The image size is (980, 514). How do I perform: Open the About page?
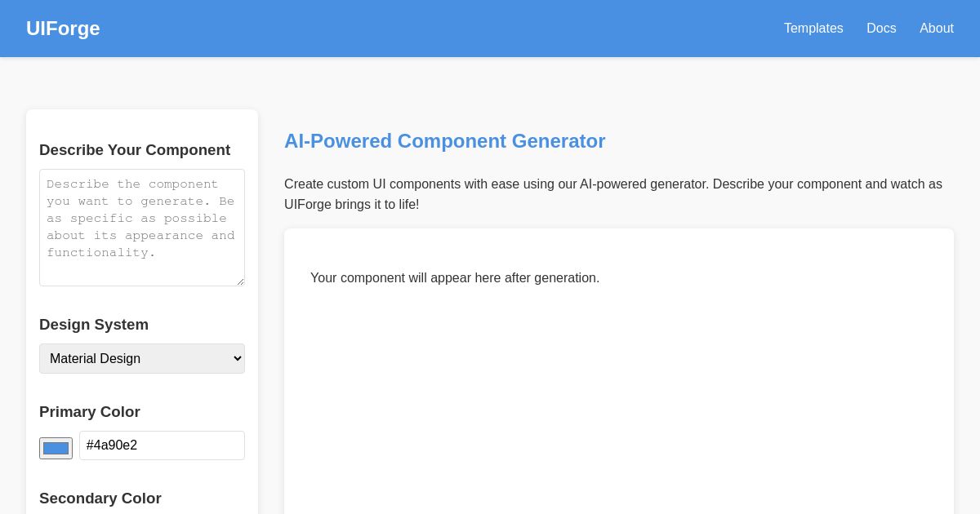(x=937, y=29)
